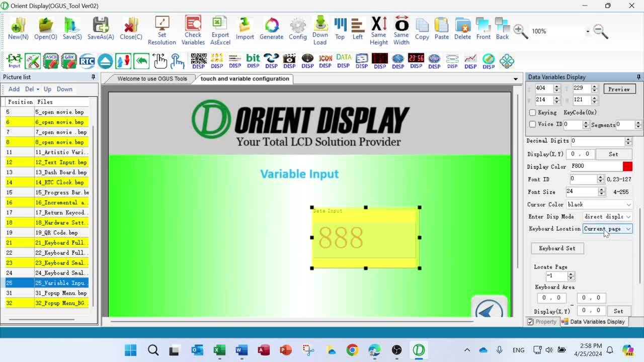
Task: Select 12_Text Input.bmp in Picture list
Action: pyautogui.click(x=47, y=162)
